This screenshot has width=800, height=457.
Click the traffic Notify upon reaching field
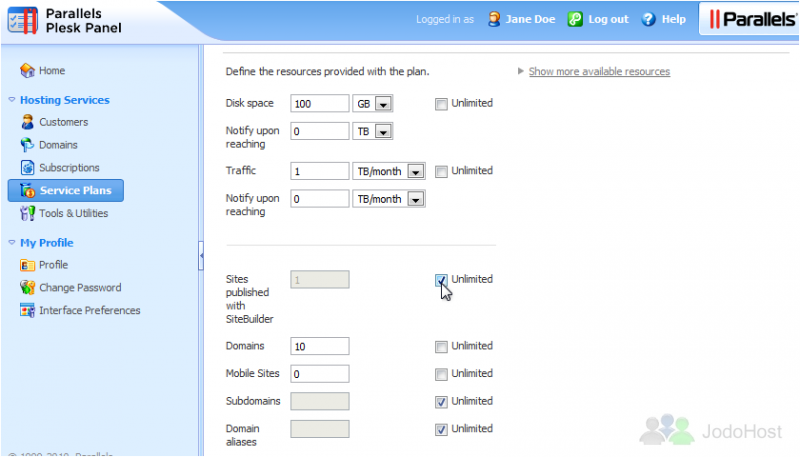pyautogui.click(x=320, y=199)
